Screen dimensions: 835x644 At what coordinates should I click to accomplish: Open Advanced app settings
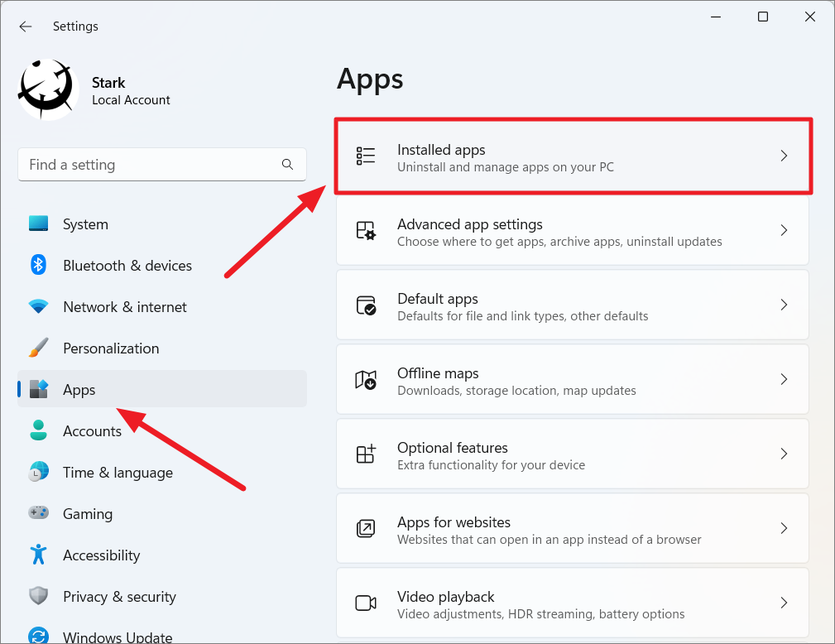573,230
